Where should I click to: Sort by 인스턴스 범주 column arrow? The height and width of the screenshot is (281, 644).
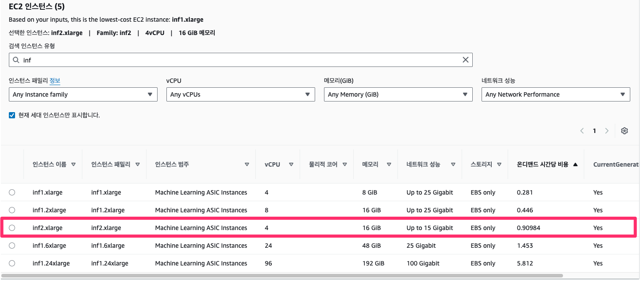point(247,164)
